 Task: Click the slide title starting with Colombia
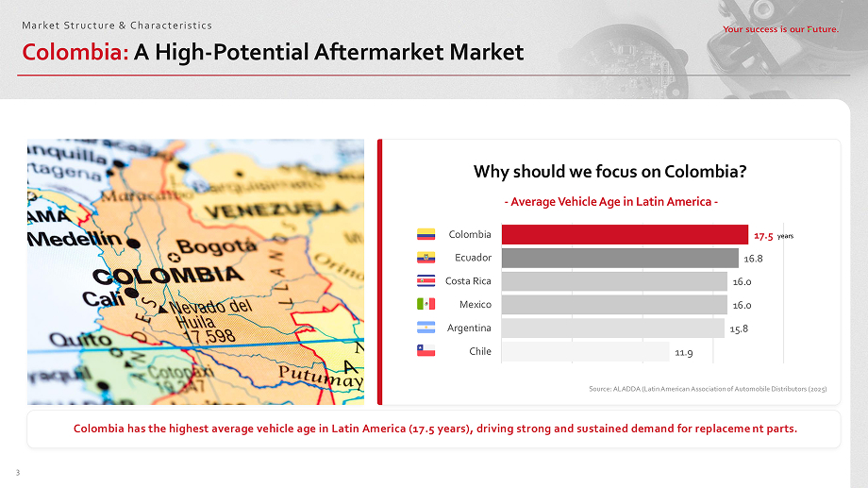coord(273,53)
